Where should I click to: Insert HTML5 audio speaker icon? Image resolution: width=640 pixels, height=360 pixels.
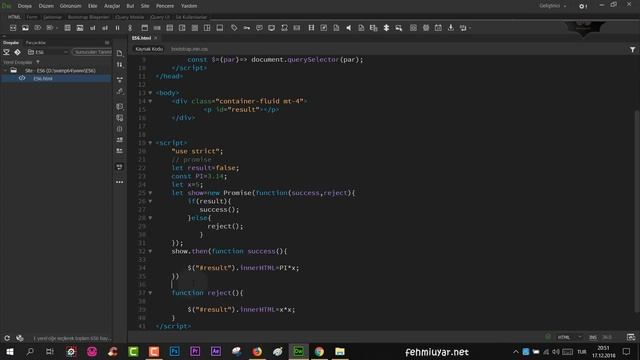pyautogui.click(x=349, y=28)
